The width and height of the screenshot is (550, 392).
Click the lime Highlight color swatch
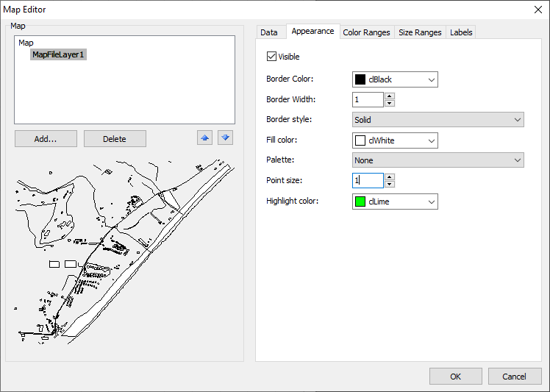(x=360, y=202)
